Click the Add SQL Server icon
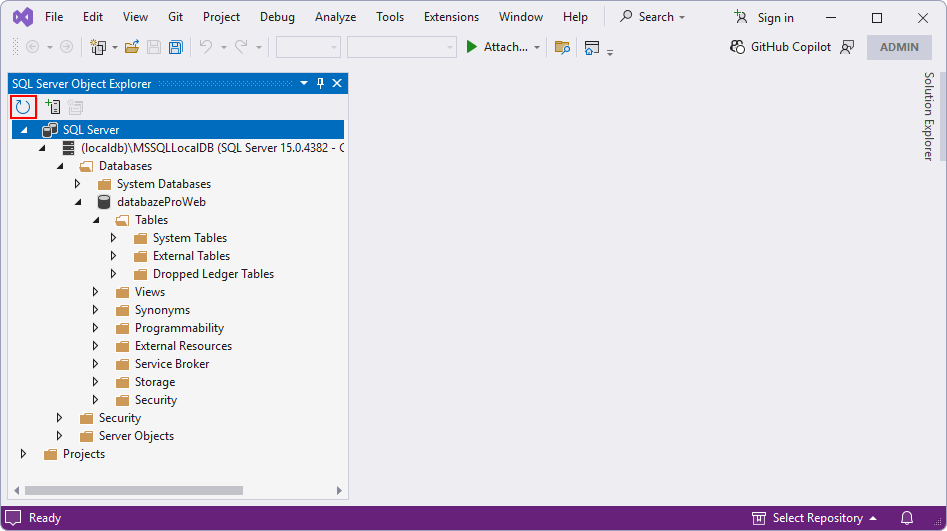 click(52, 107)
